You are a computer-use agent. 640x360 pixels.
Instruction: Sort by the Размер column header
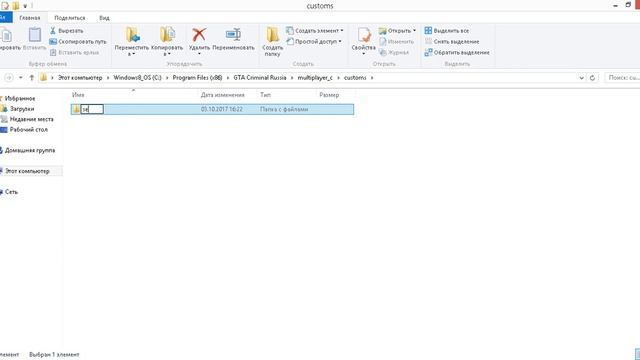(x=329, y=95)
